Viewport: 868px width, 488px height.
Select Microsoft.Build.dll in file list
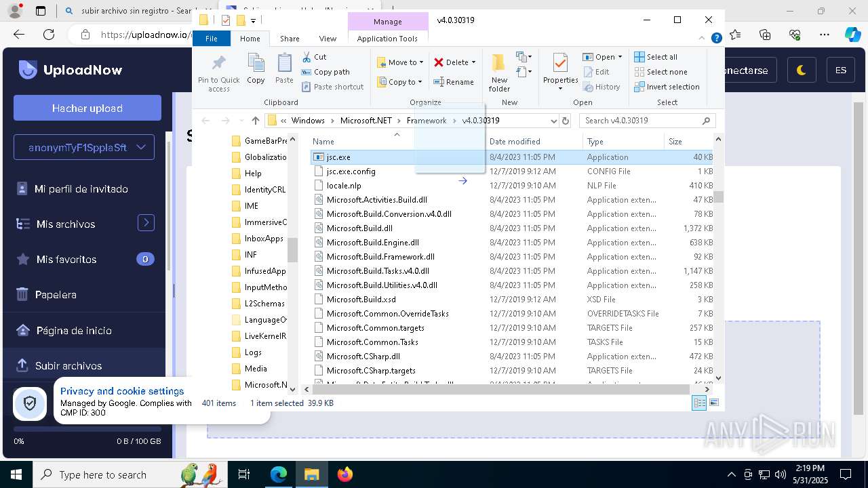coord(359,228)
